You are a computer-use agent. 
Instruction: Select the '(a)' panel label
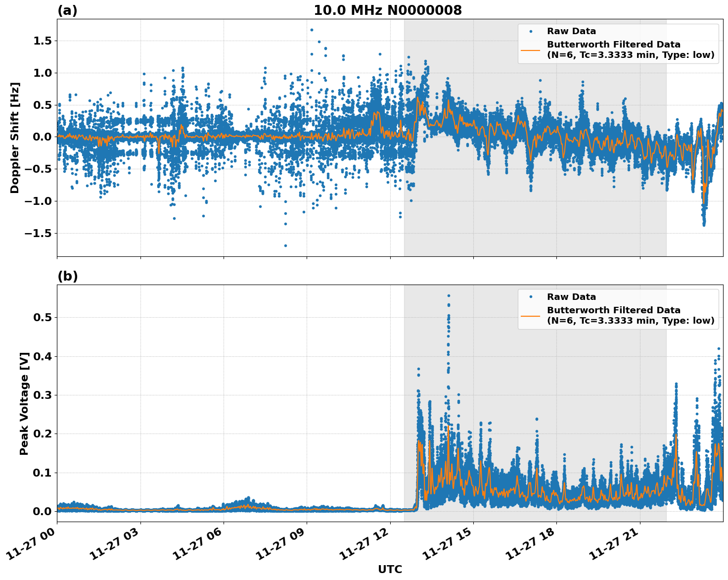click(67, 10)
